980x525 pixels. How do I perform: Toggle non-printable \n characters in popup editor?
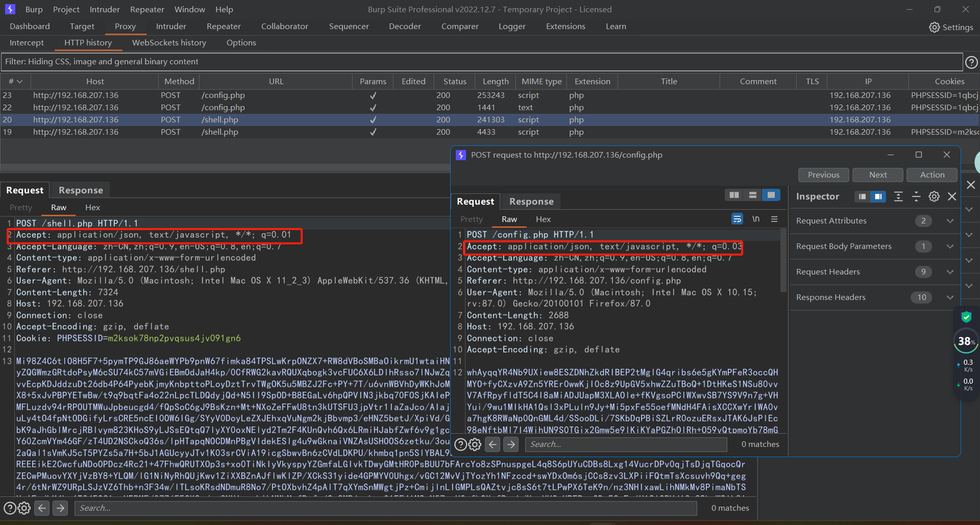tap(756, 219)
